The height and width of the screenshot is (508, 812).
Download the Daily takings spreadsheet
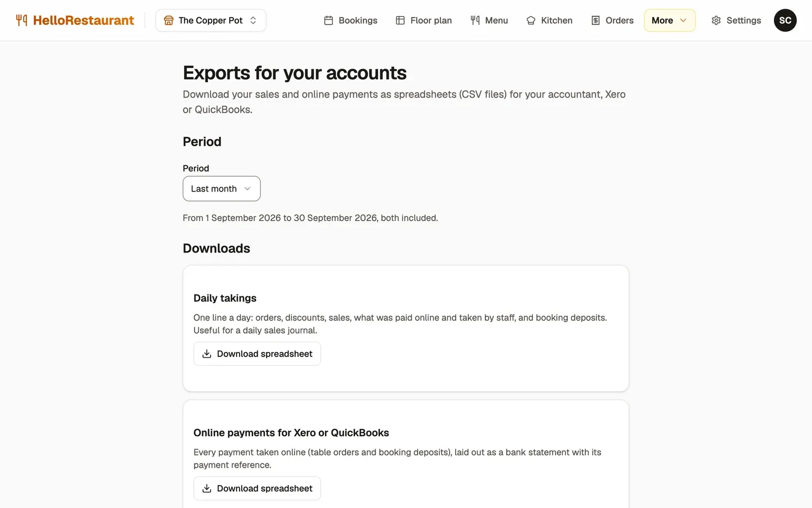(x=257, y=354)
